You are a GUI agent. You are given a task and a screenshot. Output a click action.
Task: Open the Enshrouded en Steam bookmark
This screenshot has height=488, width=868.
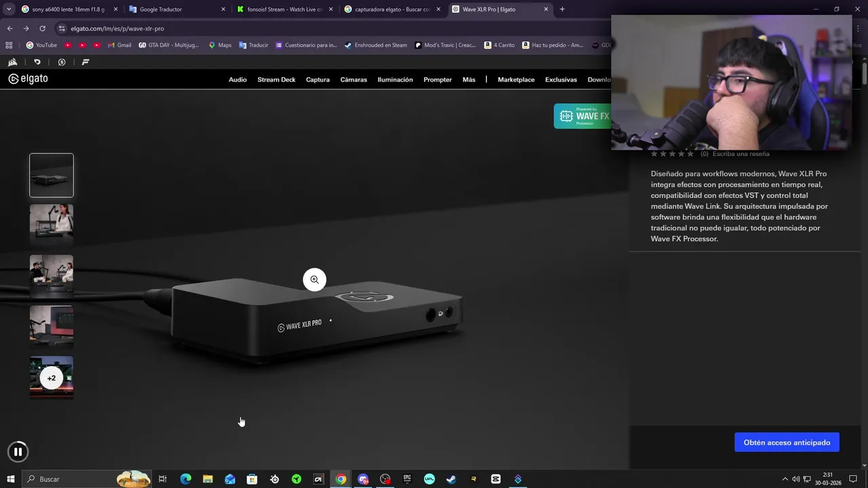(376, 45)
